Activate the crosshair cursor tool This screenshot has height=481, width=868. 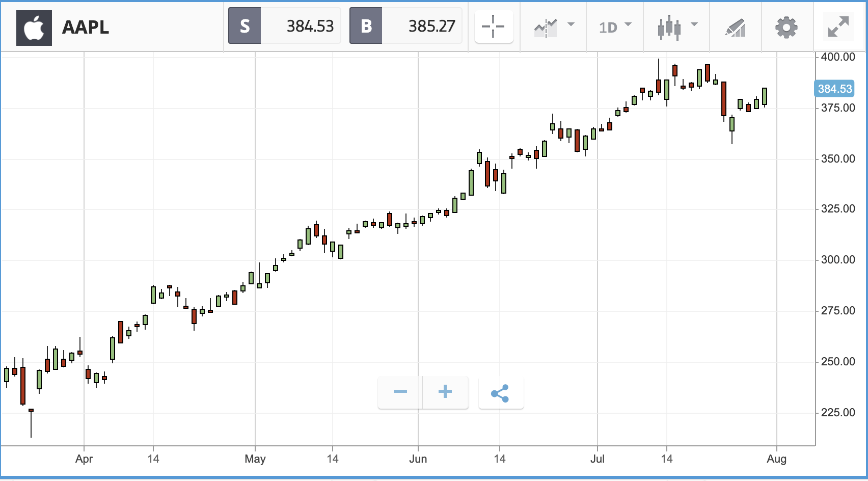click(x=494, y=26)
